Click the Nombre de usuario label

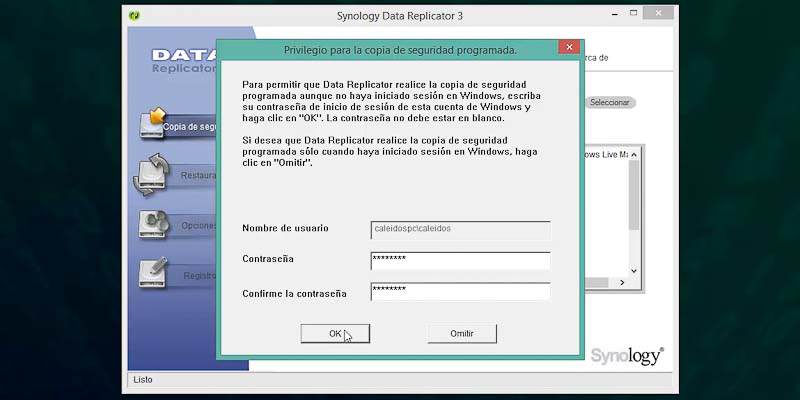pos(285,228)
